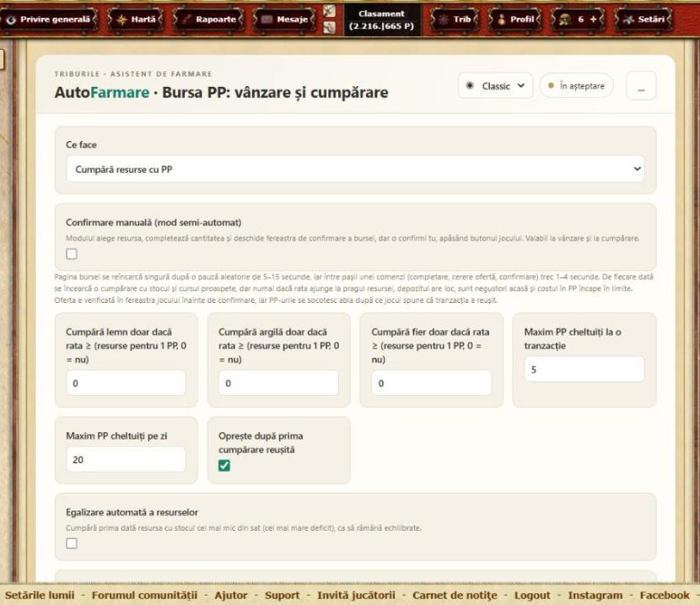Screen dimensions: 700x605
Task: Open the Suport link
Action: [283, 595]
